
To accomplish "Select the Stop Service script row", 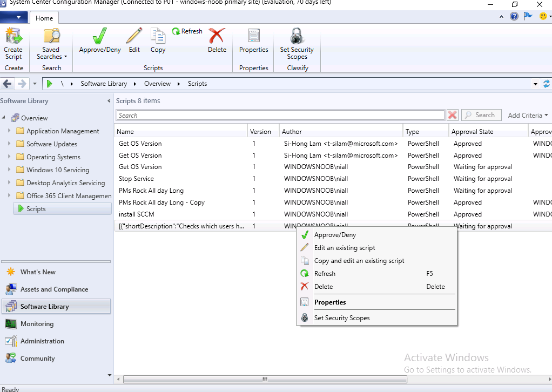I will point(333,178).
